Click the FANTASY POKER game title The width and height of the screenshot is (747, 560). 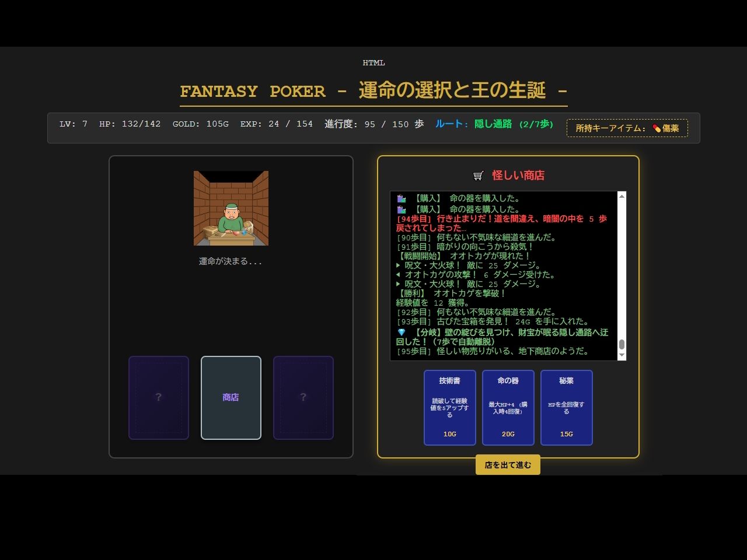[373, 91]
